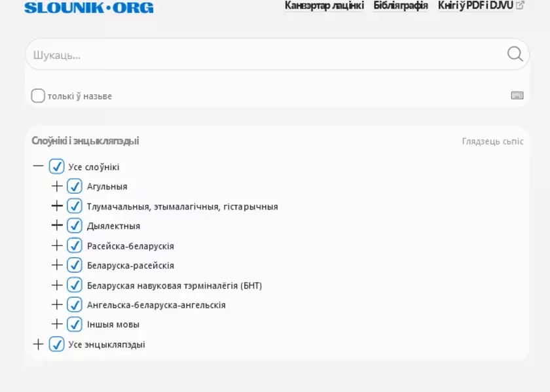The width and height of the screenshot is (550, 392).
Task: Click into the 'Шукаць...' search field
Action: (262, 55)
